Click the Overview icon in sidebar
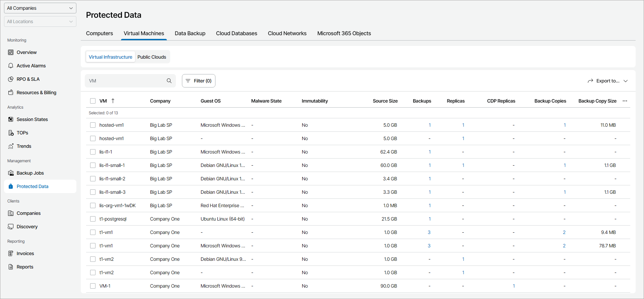This screenshot has height=299, width=644. [11, 52]
